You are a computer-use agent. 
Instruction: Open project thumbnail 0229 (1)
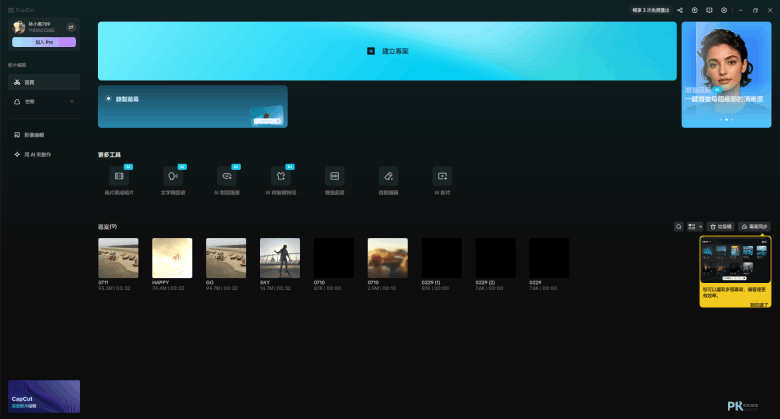click(442, 258)
